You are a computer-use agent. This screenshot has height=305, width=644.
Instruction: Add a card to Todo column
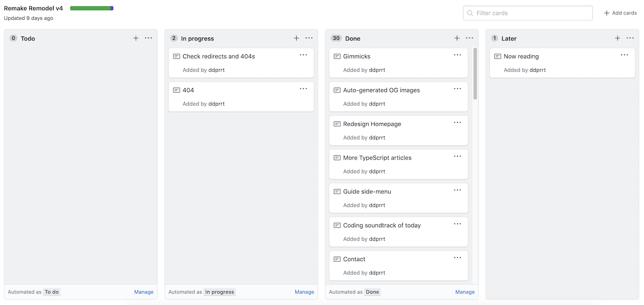tap(136, 38)
